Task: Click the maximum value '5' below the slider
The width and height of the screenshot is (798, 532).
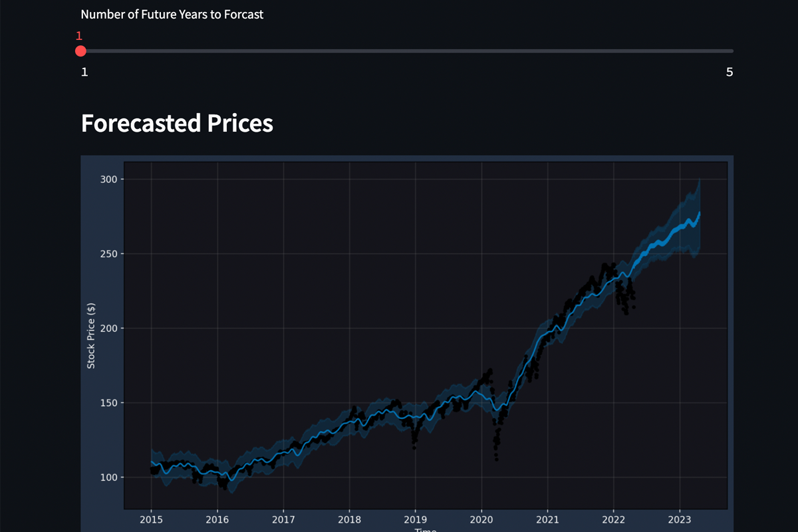Action: [x=729, y=72]
